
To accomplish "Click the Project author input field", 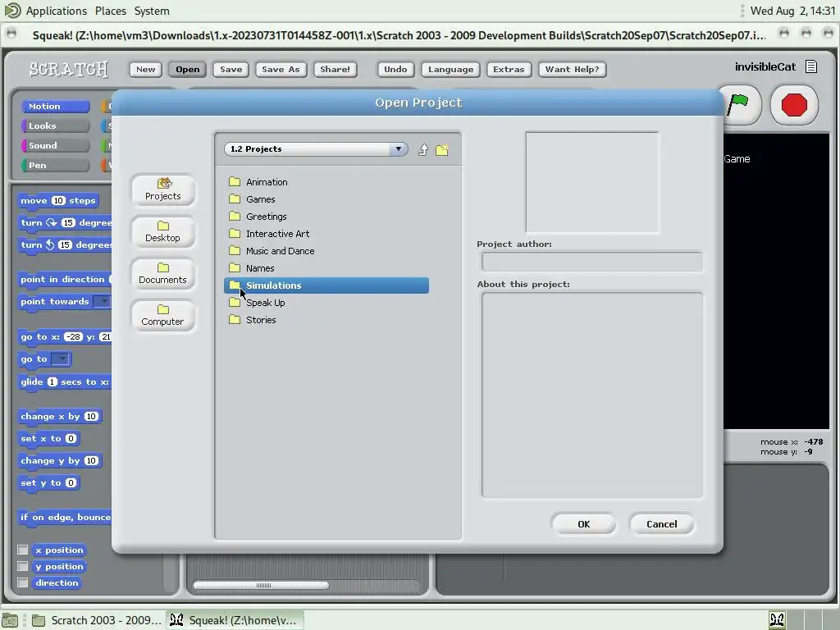I will coord(592,262).
